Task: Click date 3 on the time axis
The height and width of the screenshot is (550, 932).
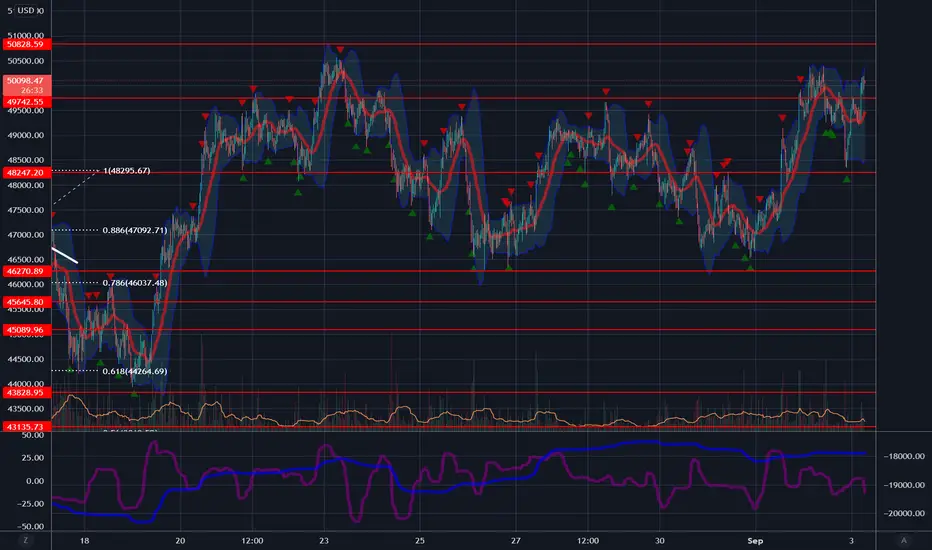Action: (851, 540)
